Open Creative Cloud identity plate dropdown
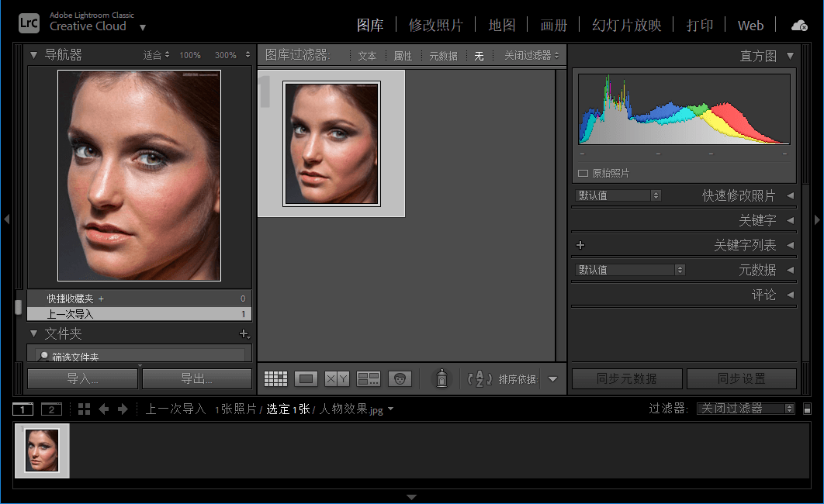The width and height of the screenshot is (824, 504). pyautogui.click(x=143, y=27)
